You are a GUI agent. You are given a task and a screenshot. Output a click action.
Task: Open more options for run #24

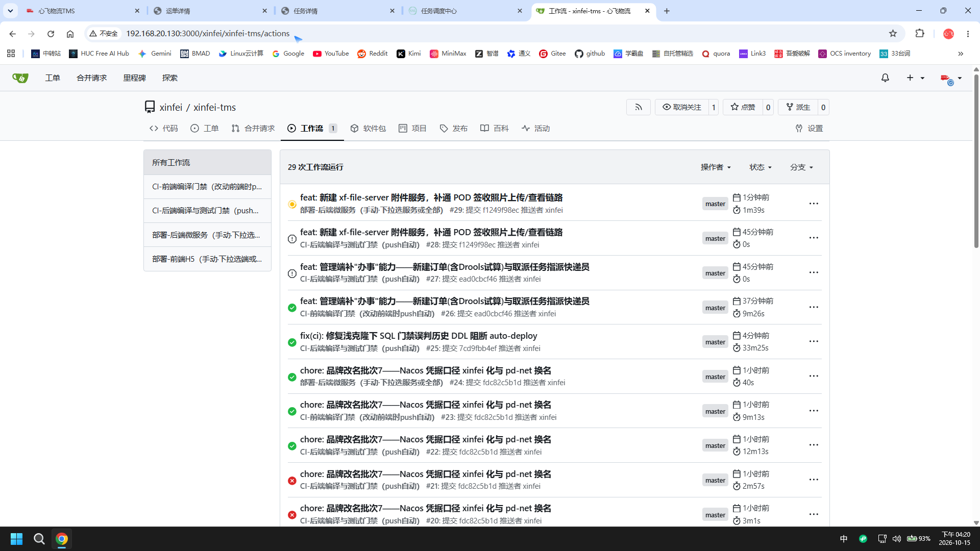pos(814,377)
